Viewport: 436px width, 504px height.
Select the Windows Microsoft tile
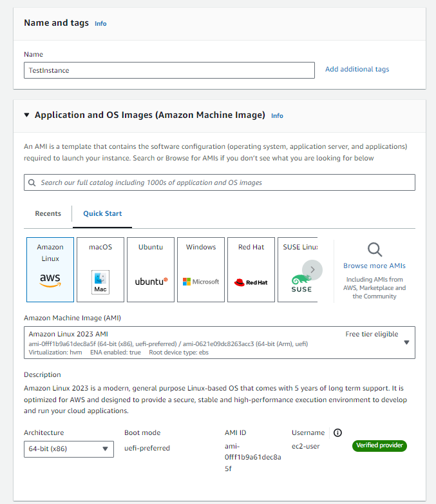(x=201, y=269)
